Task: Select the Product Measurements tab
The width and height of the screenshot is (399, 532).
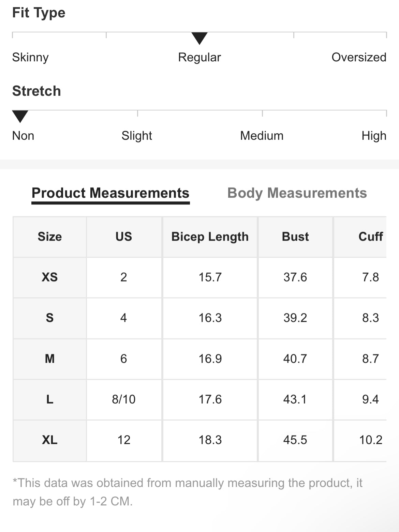Action: pos(110,193)
